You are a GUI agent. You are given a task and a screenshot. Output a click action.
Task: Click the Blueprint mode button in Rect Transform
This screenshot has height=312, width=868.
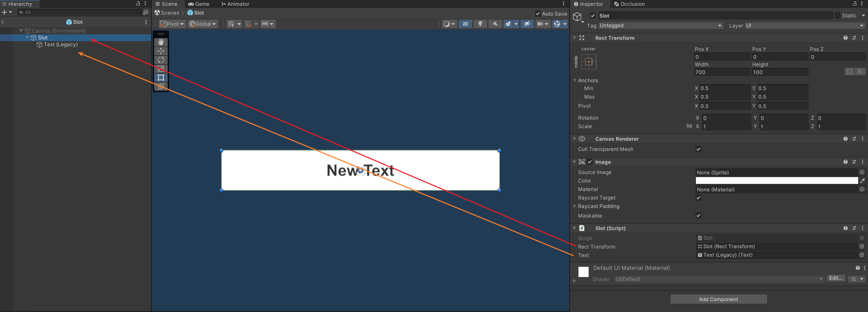point(849,72)
